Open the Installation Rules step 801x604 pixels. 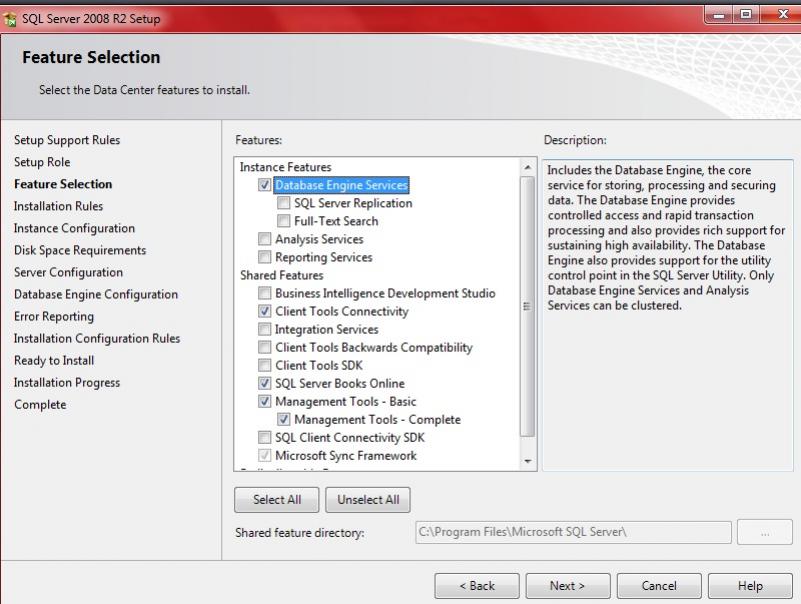[58, 206]
